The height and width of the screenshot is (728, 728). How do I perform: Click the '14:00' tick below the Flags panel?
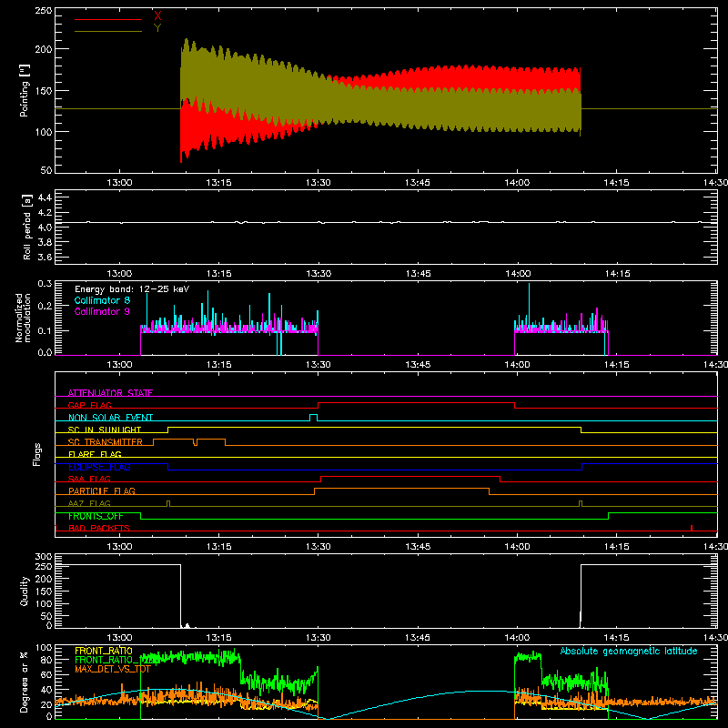click(x=517, y=547)
